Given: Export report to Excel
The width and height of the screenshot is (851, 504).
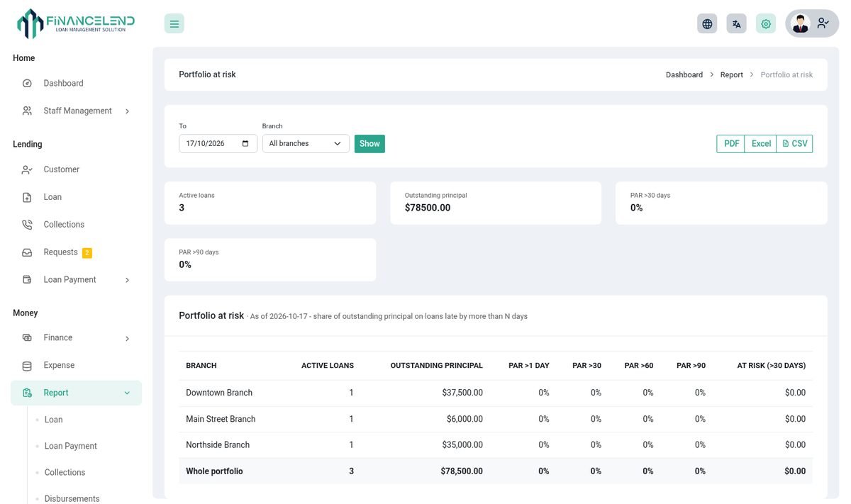Looking at the screenshot, I should click(x=760, y=143).
